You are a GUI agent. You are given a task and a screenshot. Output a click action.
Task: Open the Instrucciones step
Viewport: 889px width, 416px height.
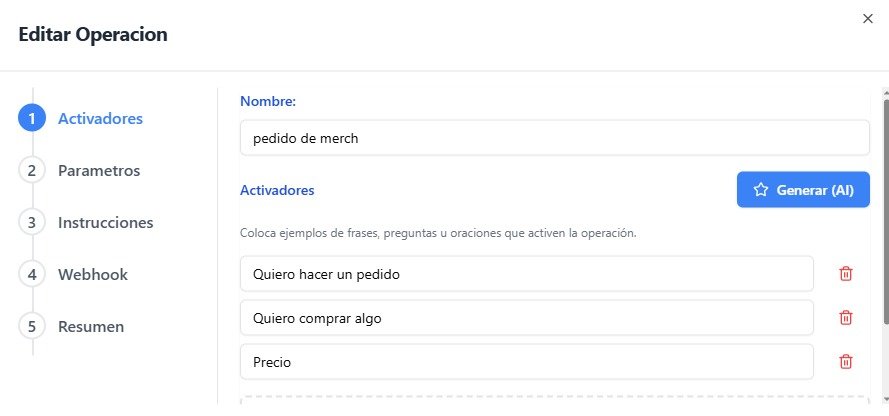(x=105, y=223)
